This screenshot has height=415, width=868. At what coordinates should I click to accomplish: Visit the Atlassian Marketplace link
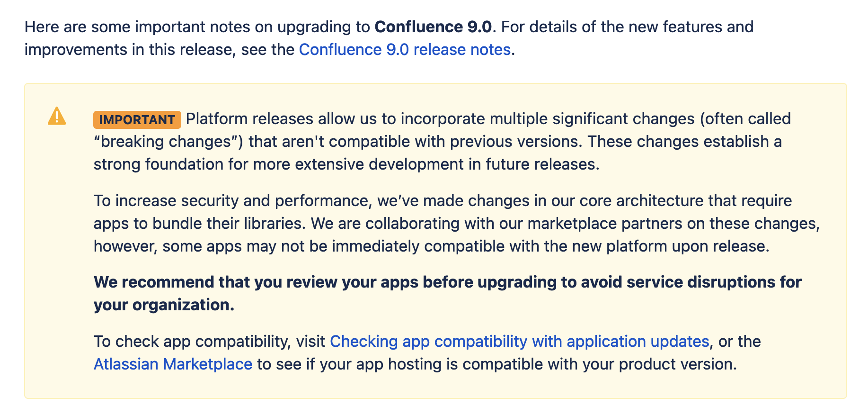[x=173, y=364]
